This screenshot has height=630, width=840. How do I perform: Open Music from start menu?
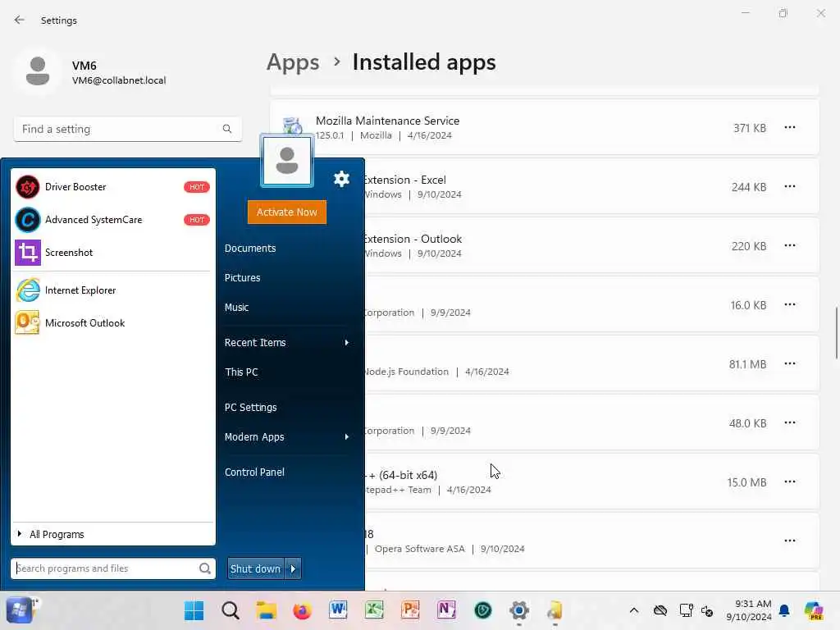click(236, 307)
